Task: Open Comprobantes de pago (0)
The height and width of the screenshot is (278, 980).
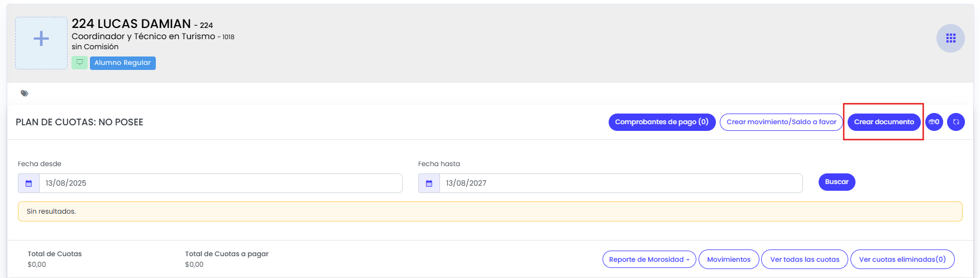Action: coord(662,122)
